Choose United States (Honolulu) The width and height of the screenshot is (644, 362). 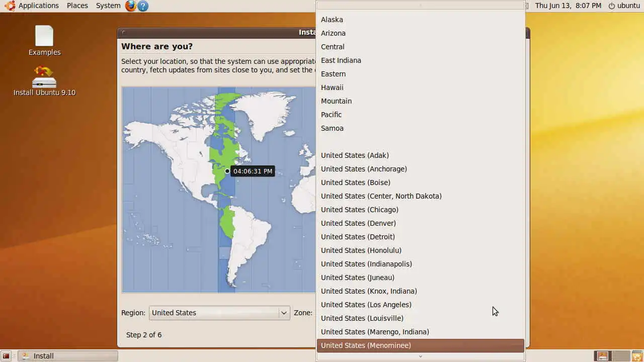point(420,250)
